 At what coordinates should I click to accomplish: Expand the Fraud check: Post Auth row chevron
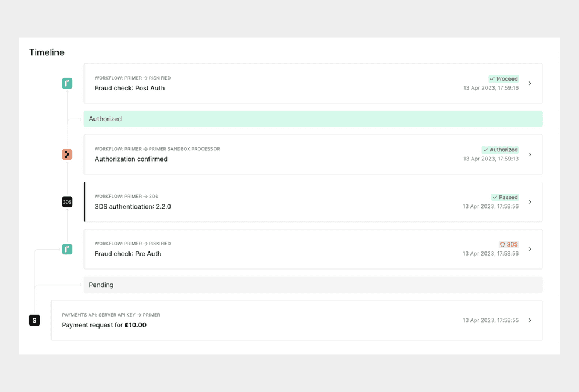(530, 83)
